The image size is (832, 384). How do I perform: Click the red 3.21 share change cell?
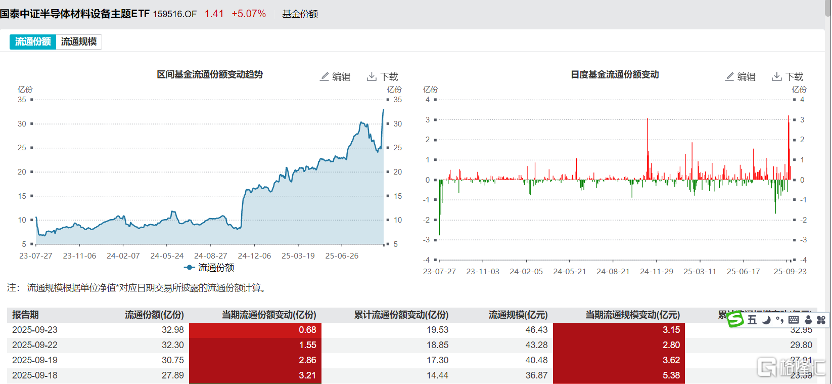[255, 375]
